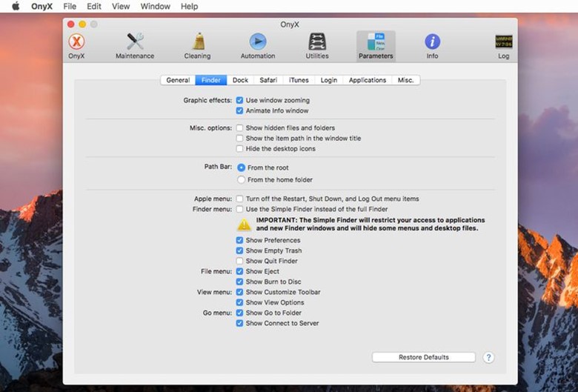
Task: Open the OnyX toolbar icon
Action: pyautogui.click(x=76, y=43)
